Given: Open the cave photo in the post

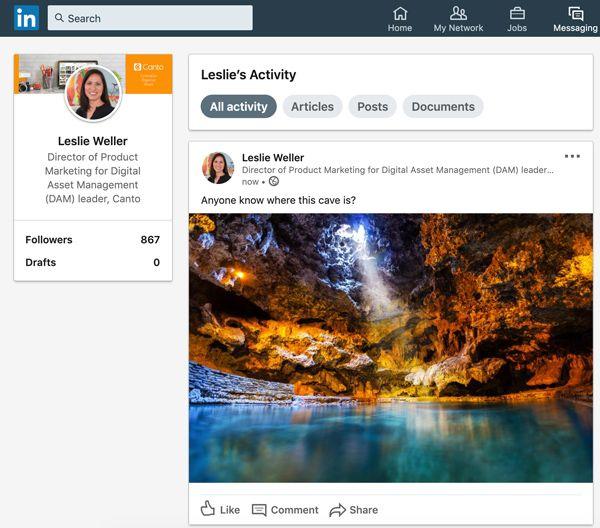Looking at the screenshot, I should coord(390,348).
